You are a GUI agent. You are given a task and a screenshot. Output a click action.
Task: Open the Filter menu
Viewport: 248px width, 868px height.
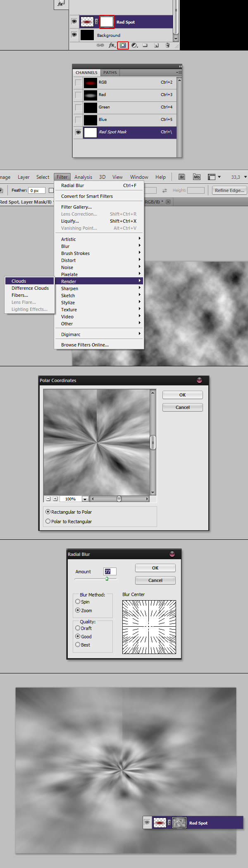(62, 177)
